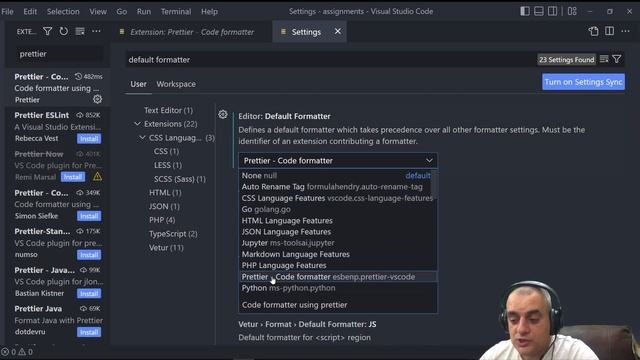Click warning icon on Prettier Now
Screen dimensions: 640x360
coord(98,177)
